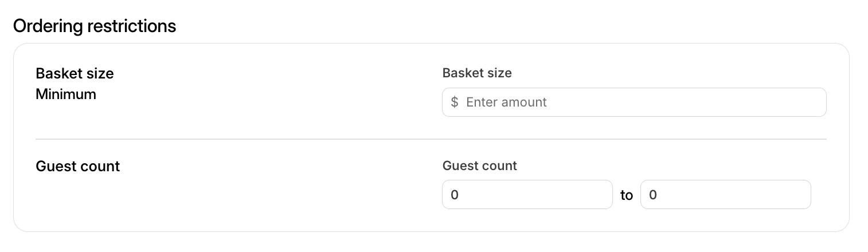Screen dimensions: 868x252
Task: Click the zero in the field after "to"
Action: [x=652, y=195]
